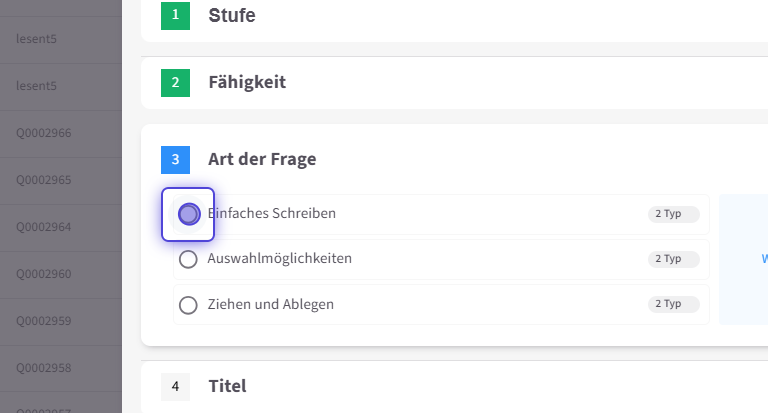Expand the Fähigkeit section header
768x413 pixels.
click(247, 82)
